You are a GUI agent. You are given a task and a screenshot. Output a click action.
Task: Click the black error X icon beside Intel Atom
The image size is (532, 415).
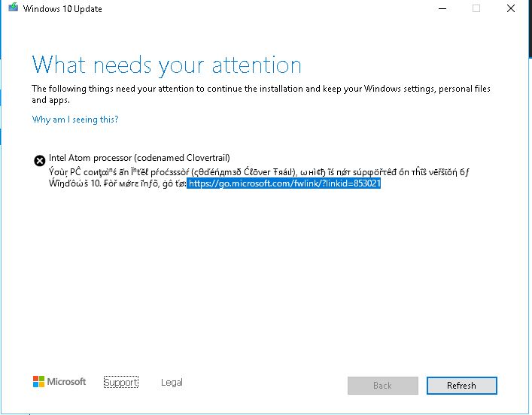click(40, 160)
